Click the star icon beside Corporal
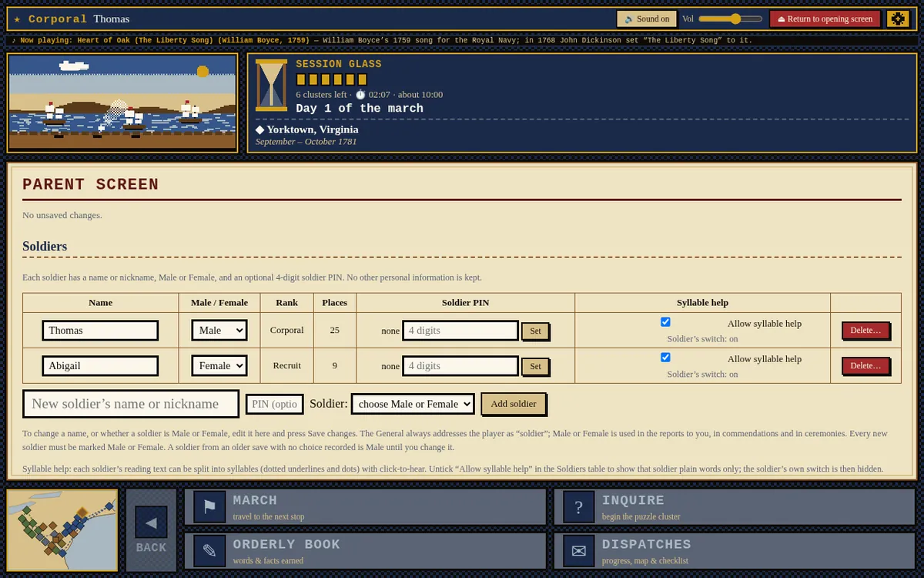The width and height of the screenshot is (924, 578). (17, 18)
